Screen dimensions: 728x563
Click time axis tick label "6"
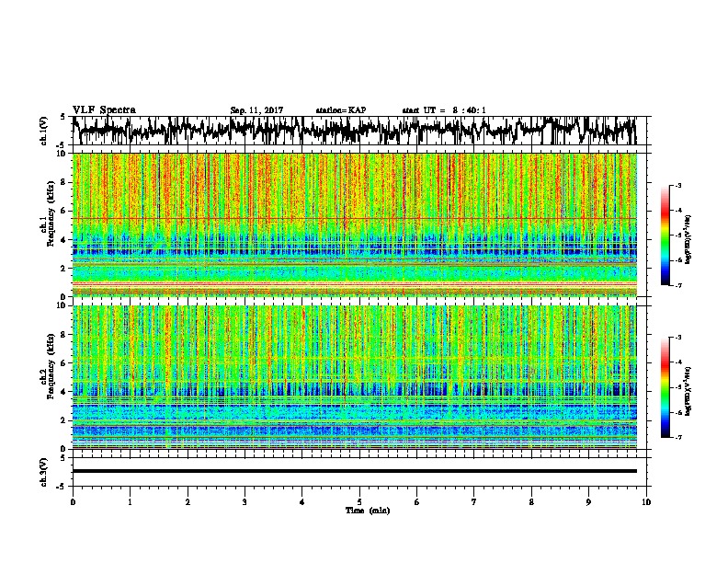click(417, 502)
